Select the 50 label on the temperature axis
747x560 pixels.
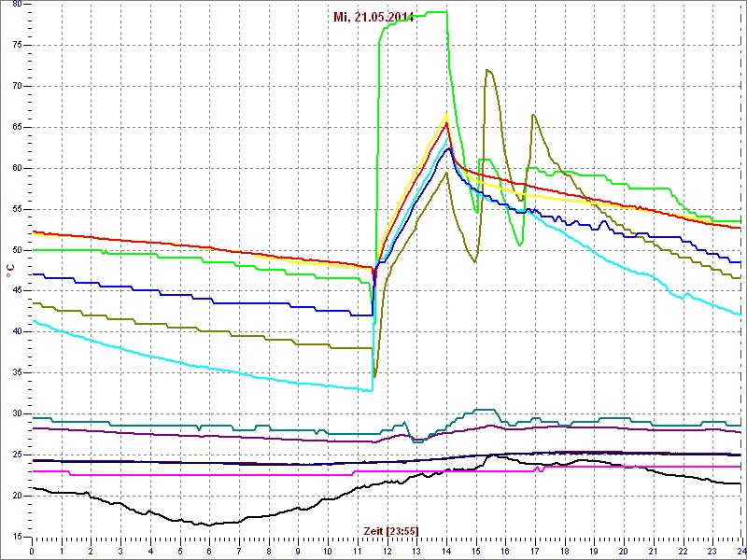click(x=17, y=250)
